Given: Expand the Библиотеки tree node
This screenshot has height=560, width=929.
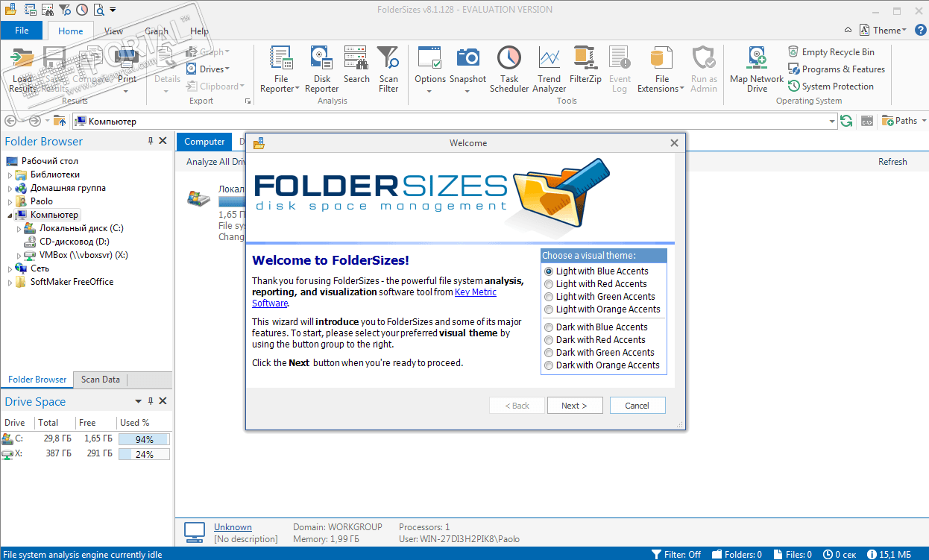Looking at the screenshot, I should click(10, 174).
